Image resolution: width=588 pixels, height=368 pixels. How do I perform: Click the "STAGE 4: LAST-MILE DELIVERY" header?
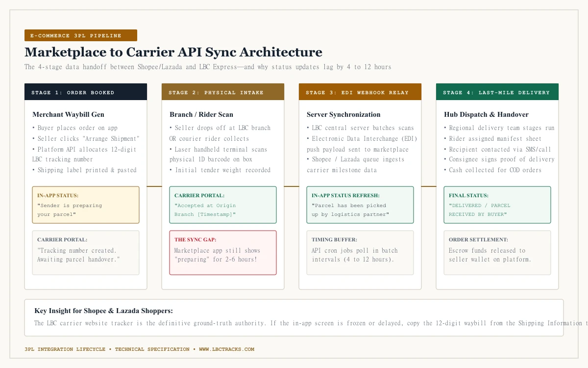(x=497, y=92)
